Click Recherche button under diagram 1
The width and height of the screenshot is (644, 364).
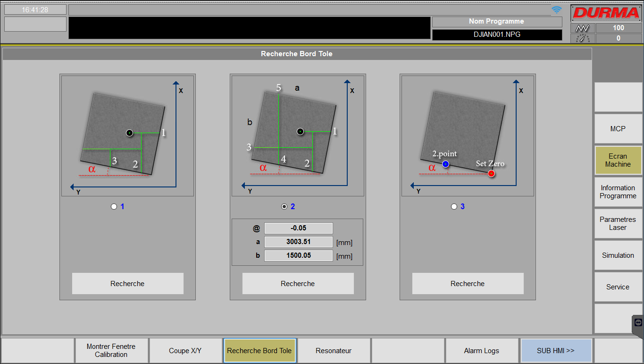click(x=127, y=283)
